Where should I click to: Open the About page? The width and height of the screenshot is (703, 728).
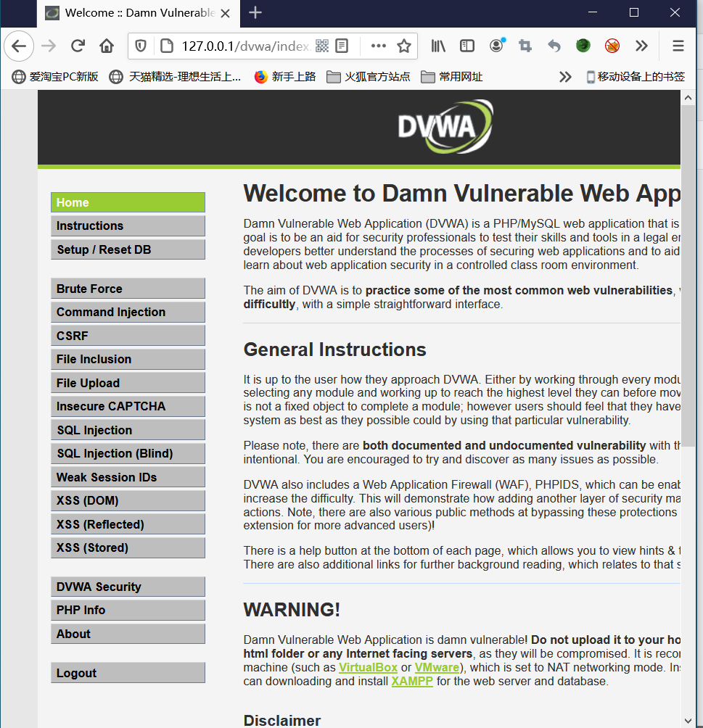click(x=128, y=634)
